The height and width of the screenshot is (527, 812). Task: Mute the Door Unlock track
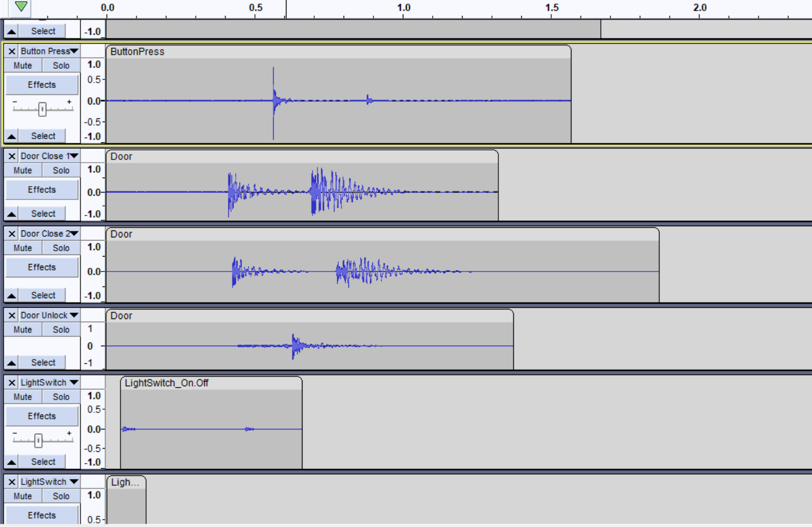(23, 330)
